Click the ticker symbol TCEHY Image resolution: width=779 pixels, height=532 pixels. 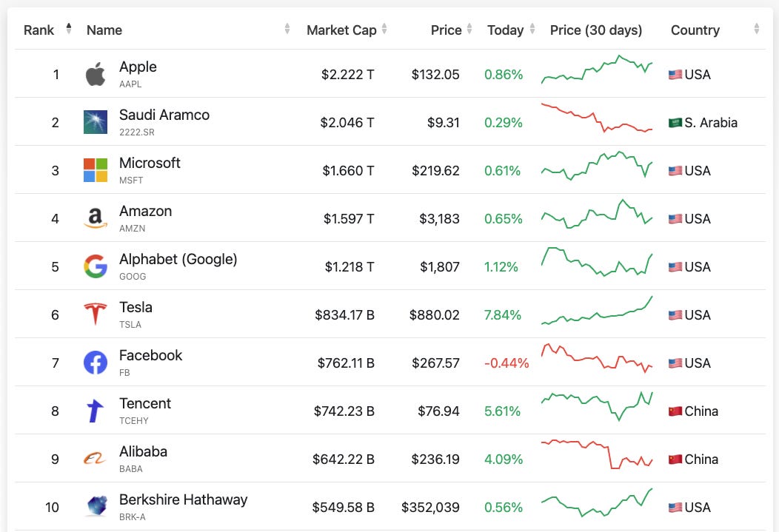pyautogui.click(x=133, y=420)
